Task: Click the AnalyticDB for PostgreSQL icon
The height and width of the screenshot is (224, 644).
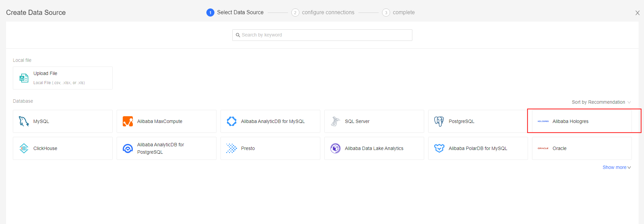Action: [x=128, y=148]
